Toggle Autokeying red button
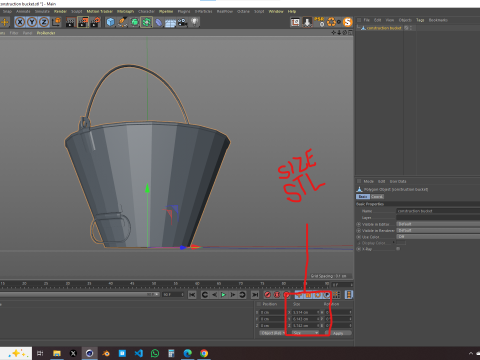This screenshot has width=480, height=360. pos(277,295)
